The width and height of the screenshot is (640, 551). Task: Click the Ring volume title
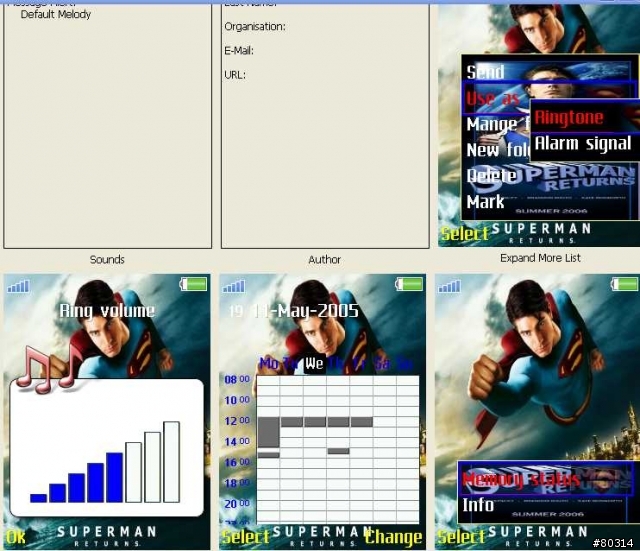[107, 311]
